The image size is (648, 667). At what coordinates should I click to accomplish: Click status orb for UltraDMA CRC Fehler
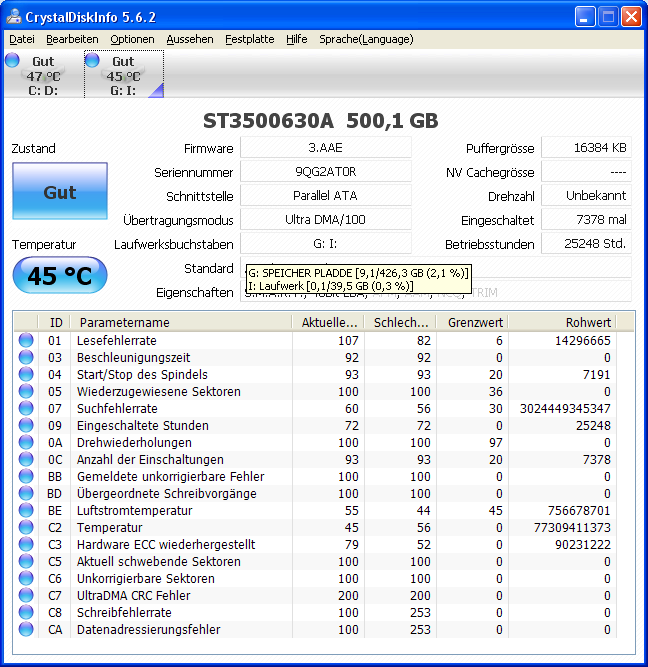pos(26,596)
